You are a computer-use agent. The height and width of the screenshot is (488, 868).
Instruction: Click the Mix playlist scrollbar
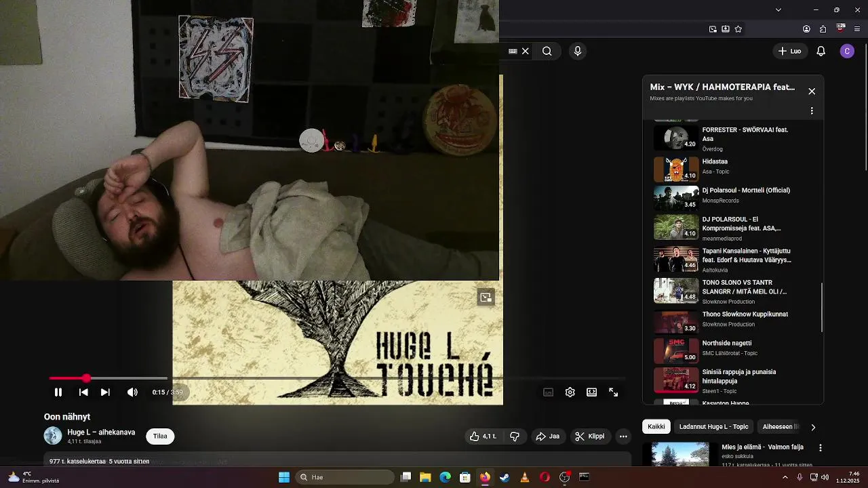[822, 308]
